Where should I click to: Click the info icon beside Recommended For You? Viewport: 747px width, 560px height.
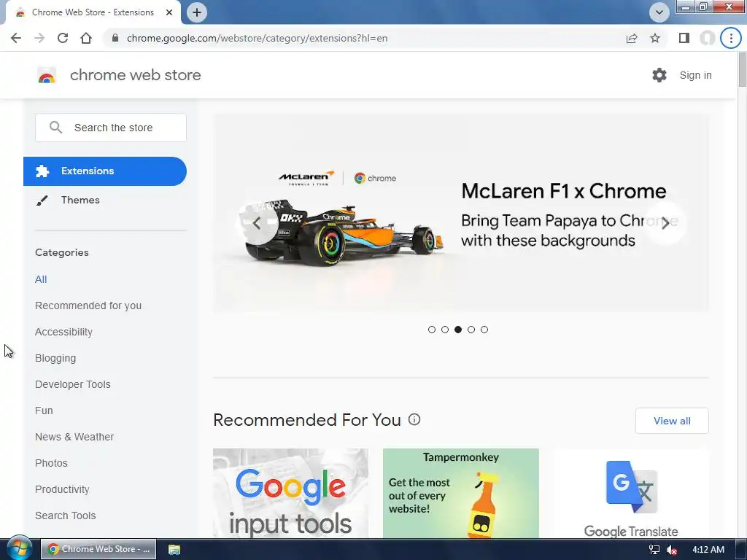[x=414, y=419]
